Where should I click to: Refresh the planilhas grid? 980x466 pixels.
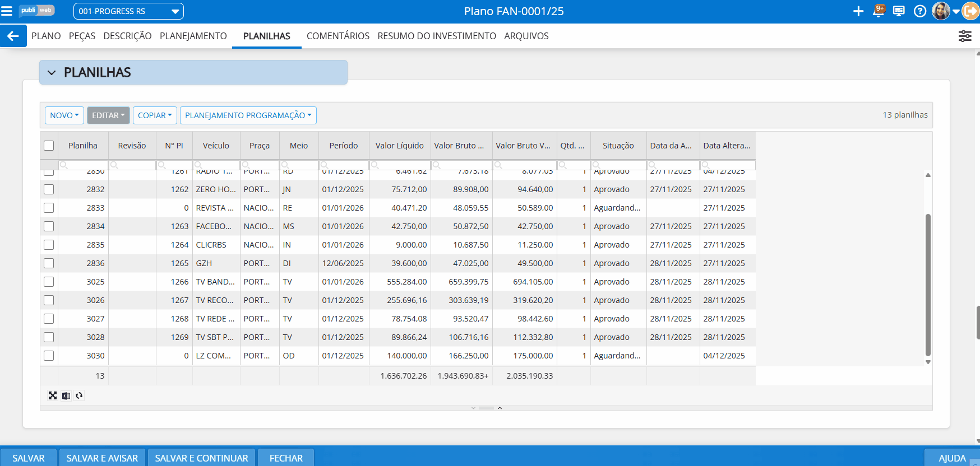[79, 395]
